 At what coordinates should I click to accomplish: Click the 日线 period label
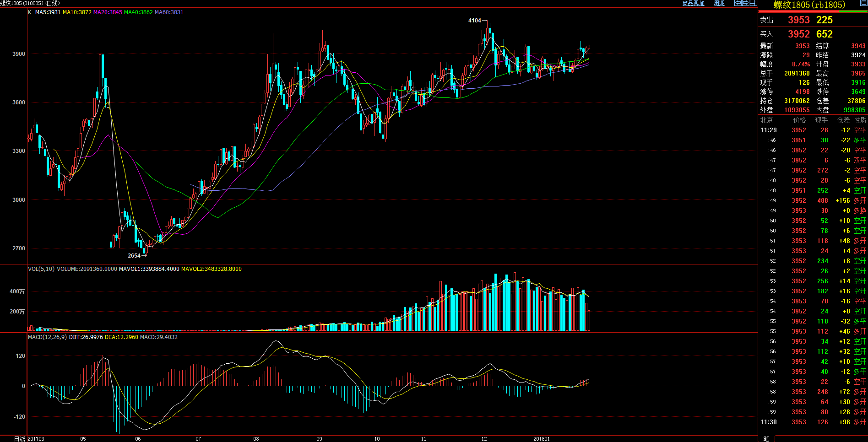pos(20,438)
